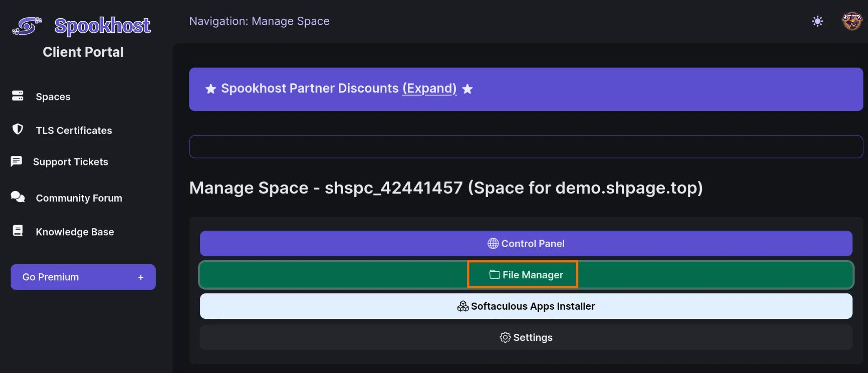Click the Manage Space shspc_42441457 heading

(x=446, y=188)
